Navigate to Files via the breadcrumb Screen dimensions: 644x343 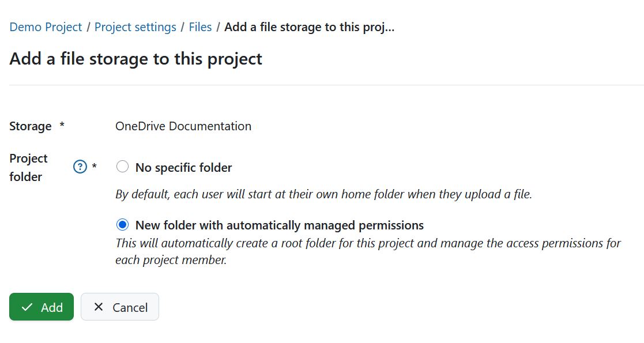pos(200,27)
